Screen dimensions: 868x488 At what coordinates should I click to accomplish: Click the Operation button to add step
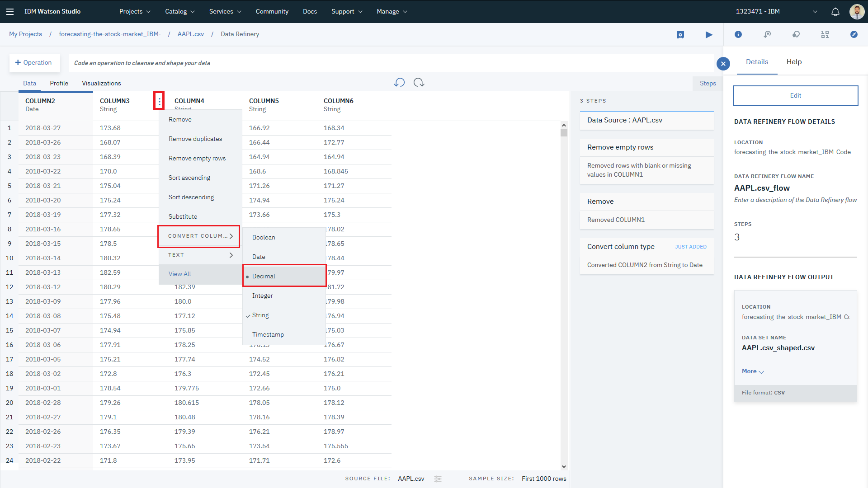[33, 62]
